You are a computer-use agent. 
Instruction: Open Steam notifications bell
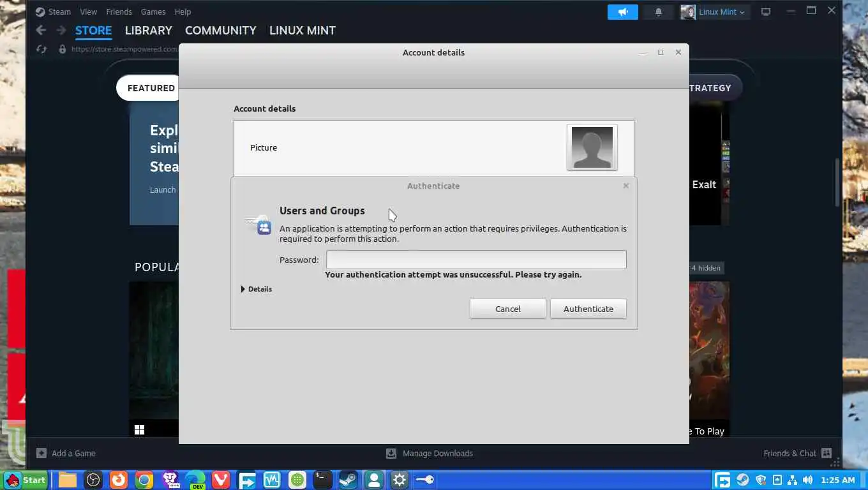coord(659,12)
